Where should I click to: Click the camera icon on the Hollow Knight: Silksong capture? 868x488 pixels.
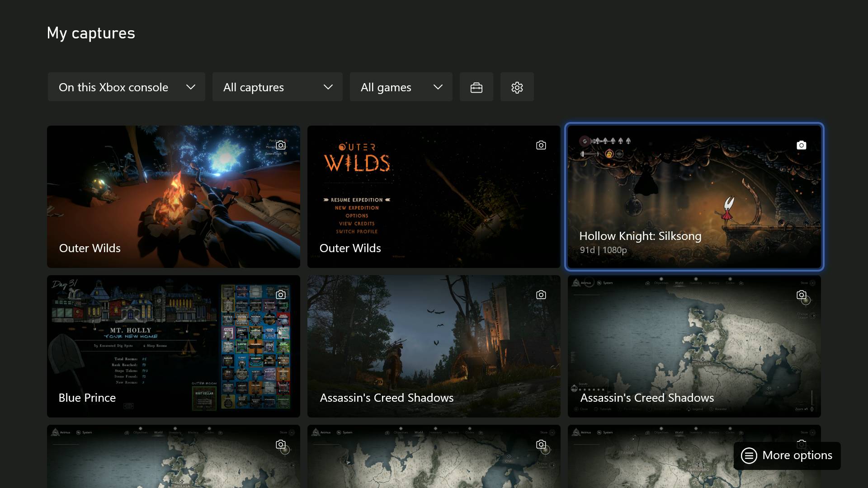coord(802,145)
